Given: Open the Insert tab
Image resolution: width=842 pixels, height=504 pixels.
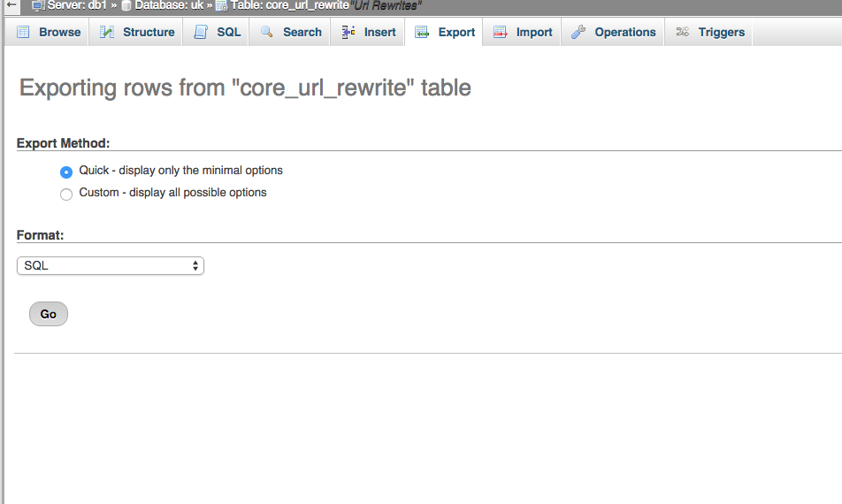Looking at the screenshot, I should (368, 32).
